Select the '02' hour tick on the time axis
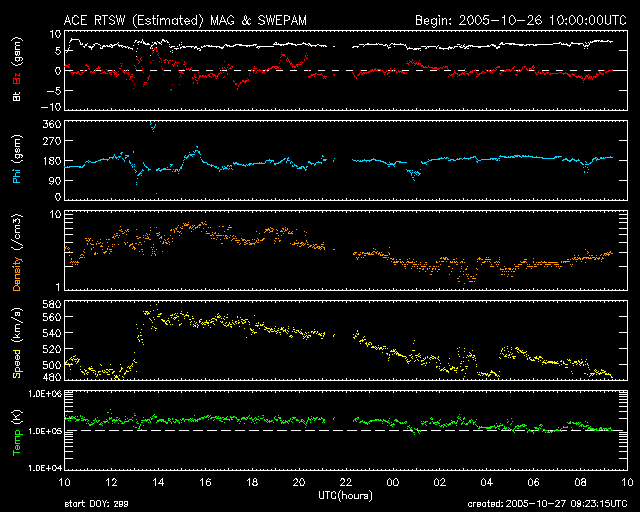Image resolution: width=640 pixels, height=512 pixels. click(x=440, y=482)
